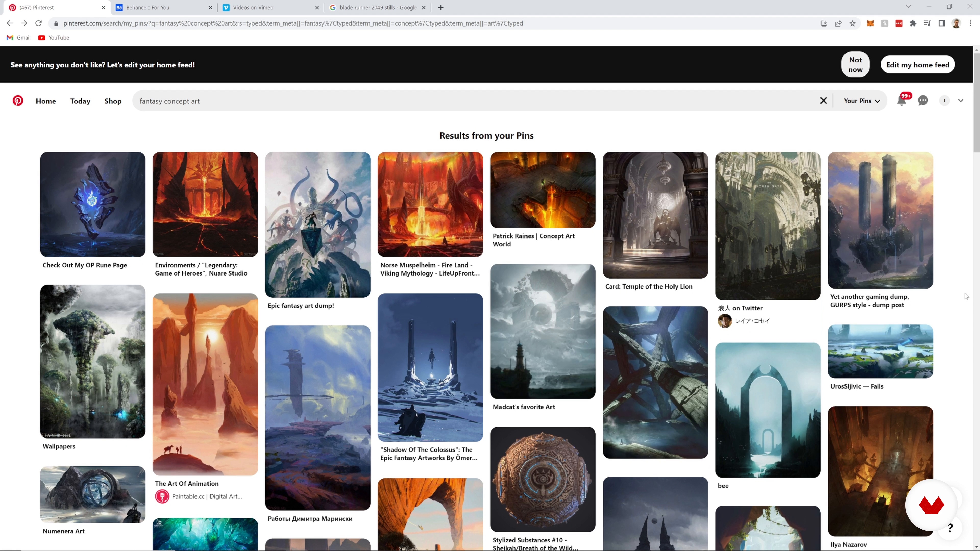Screen dimensions: 980x551
Task: Go to Pinterest Home
Action: tap(46, 101)
